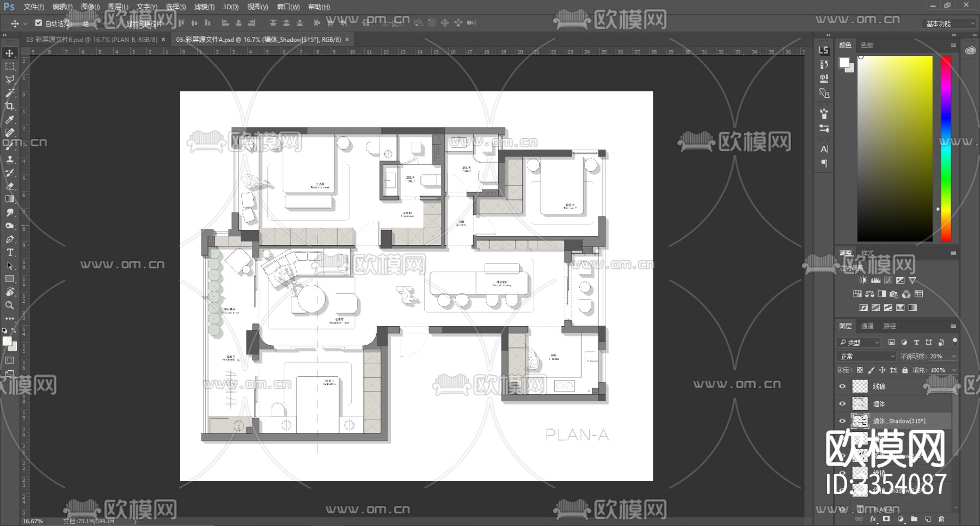Screen dimensions: 980x526
Task: Select the Rectangular Marquee tool
Action: click(x=10, y=66)
